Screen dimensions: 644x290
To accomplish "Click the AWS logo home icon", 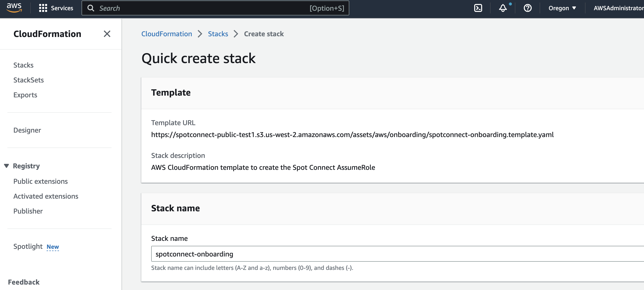I will pos(14,8).
